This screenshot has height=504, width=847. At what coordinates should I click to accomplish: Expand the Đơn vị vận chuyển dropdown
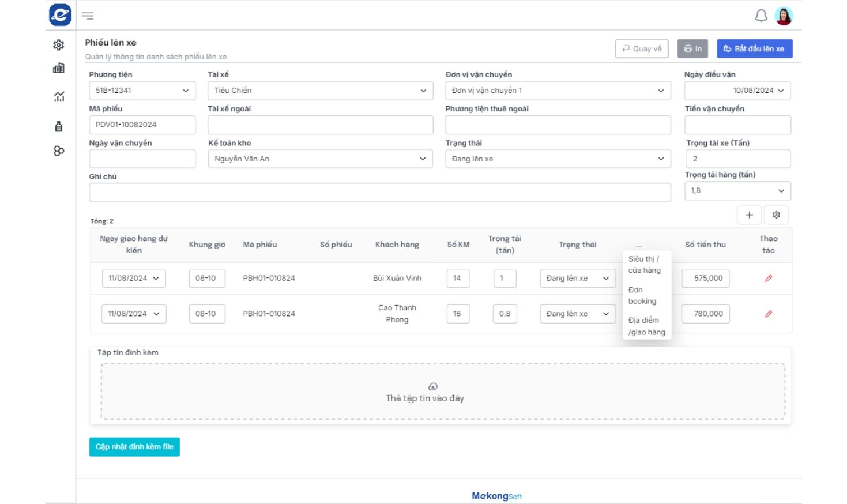coord(558,91)
